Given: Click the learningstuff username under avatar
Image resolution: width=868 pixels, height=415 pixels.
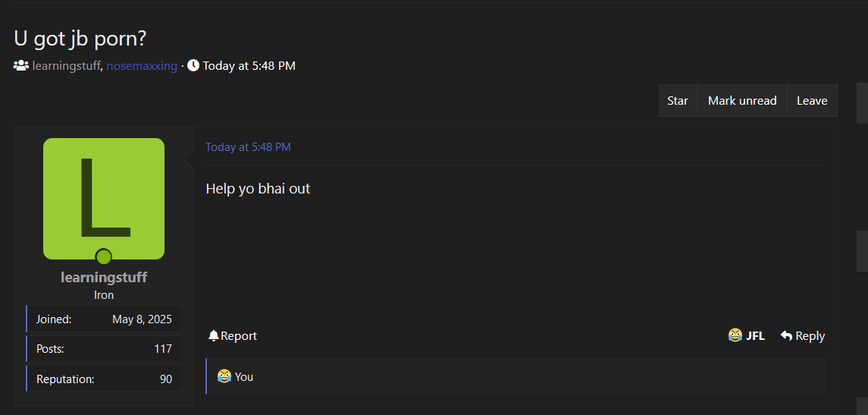Looking at the screenshot, I should [x=104, y=277].
